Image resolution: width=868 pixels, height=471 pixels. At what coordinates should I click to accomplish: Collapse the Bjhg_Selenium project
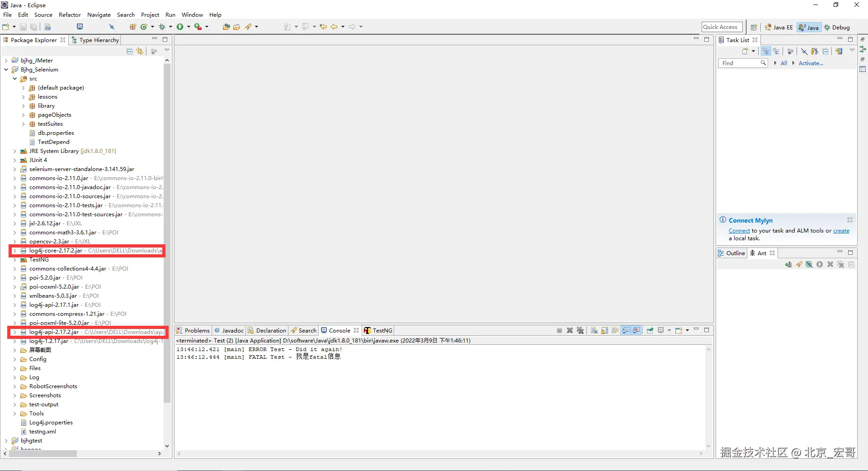pyautogui.click(x=6, y=70)
